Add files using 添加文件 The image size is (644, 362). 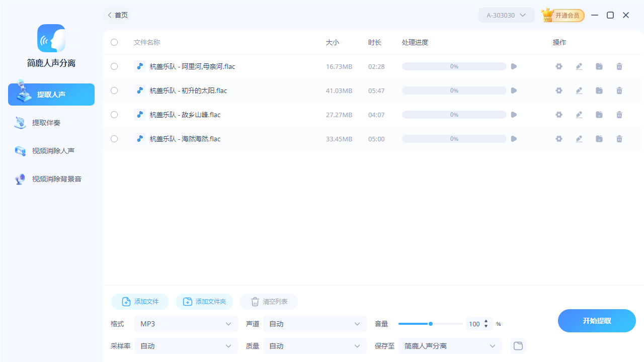pos(139,302)
